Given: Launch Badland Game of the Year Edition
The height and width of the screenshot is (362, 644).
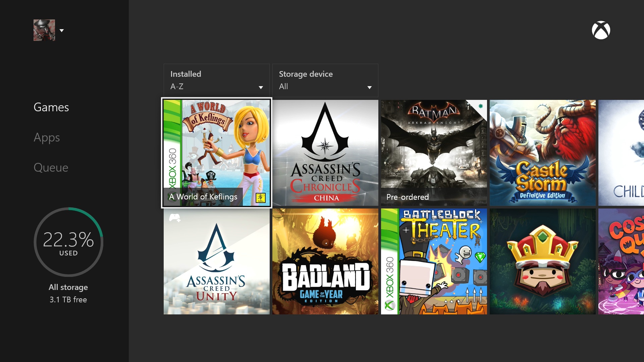Looking at the screenshot, I should [325, 261].
